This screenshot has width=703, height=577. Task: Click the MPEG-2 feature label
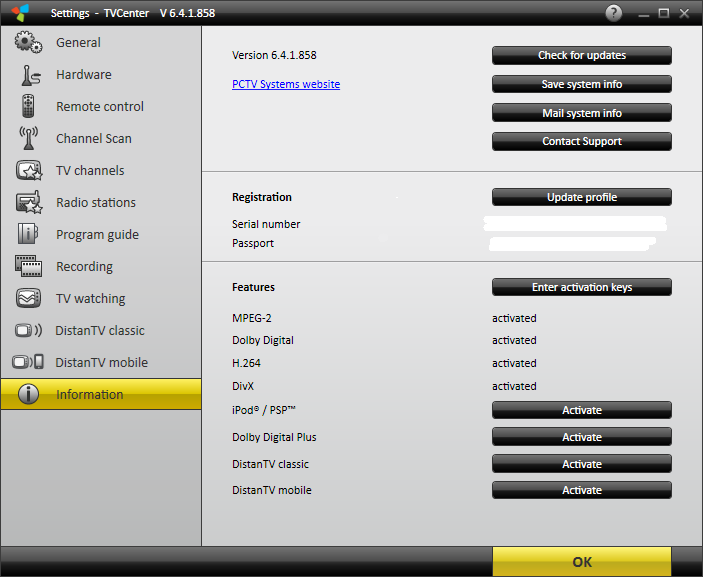pos(252,318)
